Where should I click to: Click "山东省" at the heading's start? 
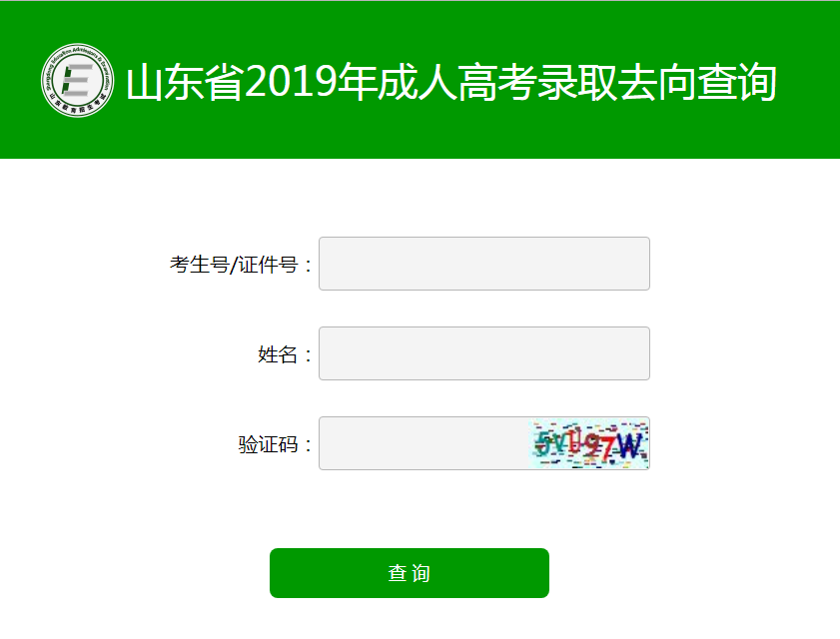pos(186,83)
